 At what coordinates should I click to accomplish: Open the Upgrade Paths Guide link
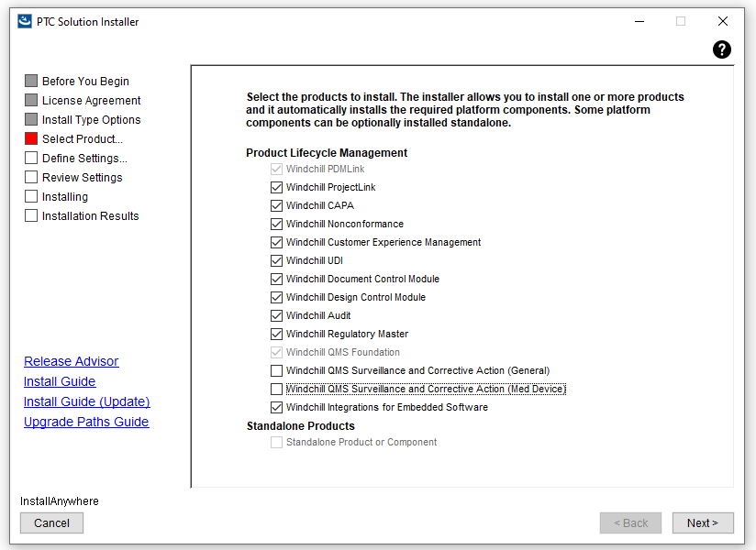(x=86, y=422)
